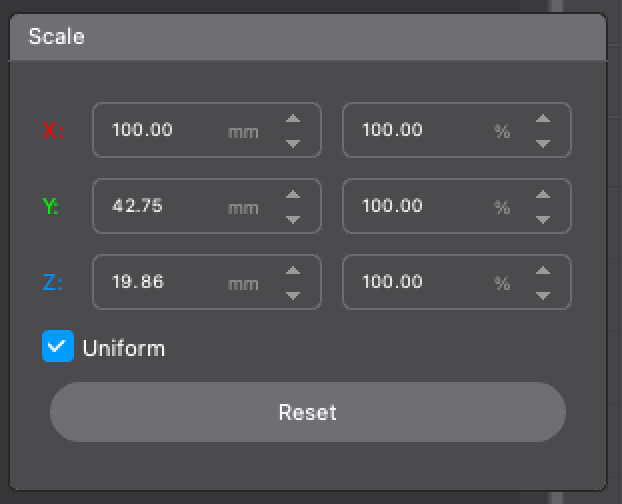Screen dimensions: 622x504
Task: Increase Z scale percent with up arrow
Action: click(543, 270)
